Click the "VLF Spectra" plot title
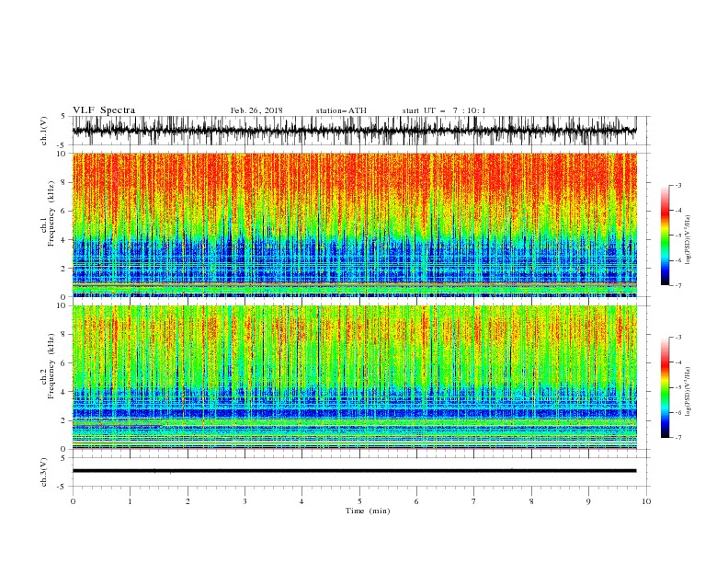The width and height of the screenshot is (728, 563). point(104,110)
